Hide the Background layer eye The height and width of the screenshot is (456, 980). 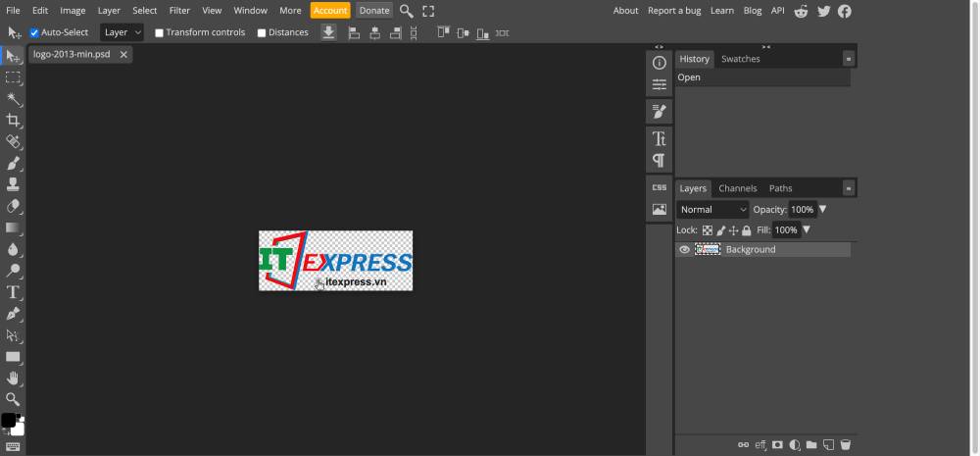684,250
